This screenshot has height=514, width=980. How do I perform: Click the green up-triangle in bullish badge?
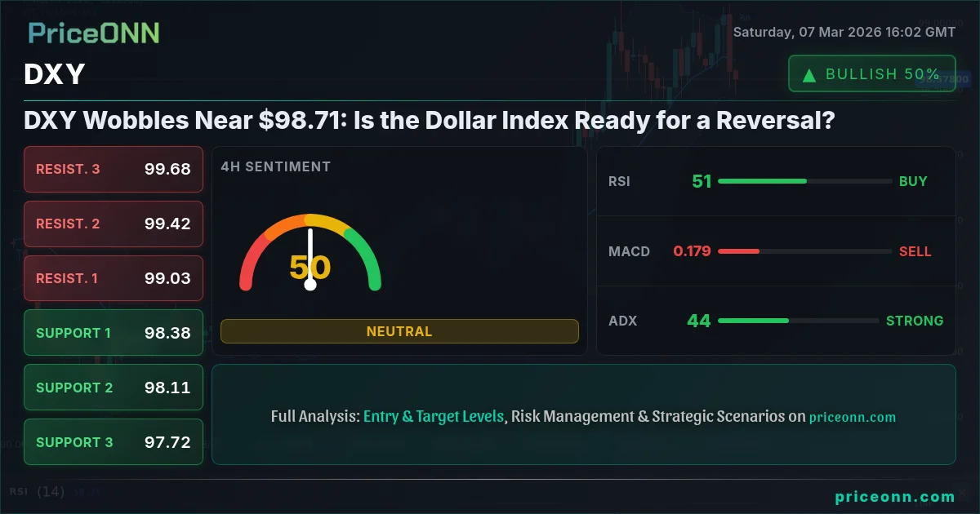pyautogui.click(x=809, y=75)
